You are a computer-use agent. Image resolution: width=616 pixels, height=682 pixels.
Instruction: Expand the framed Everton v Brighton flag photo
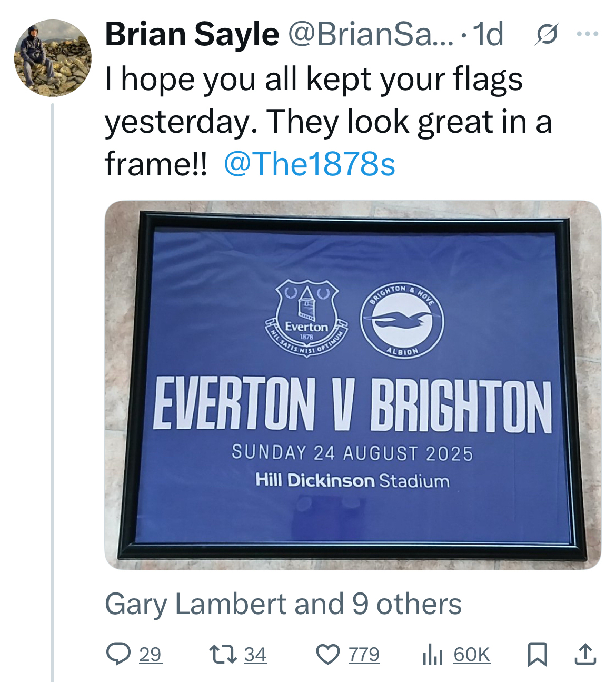pos(353,385)
